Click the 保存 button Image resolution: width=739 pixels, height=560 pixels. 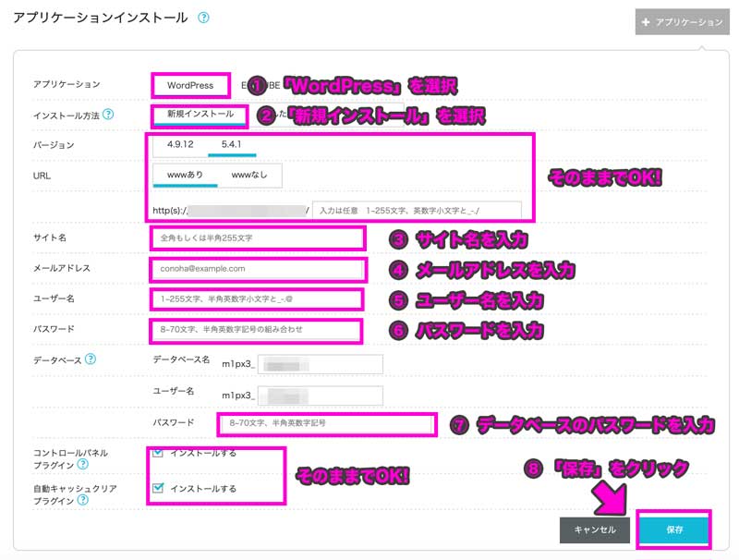[674, 530]
